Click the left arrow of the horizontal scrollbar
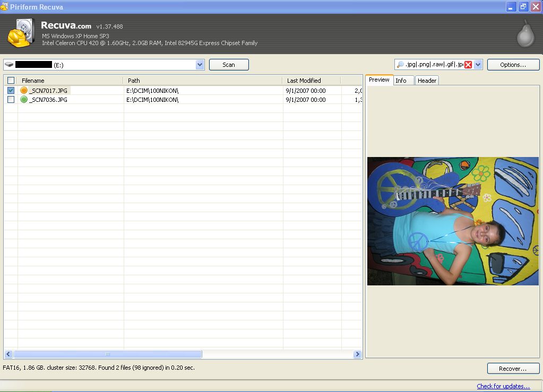 point(8,354)
